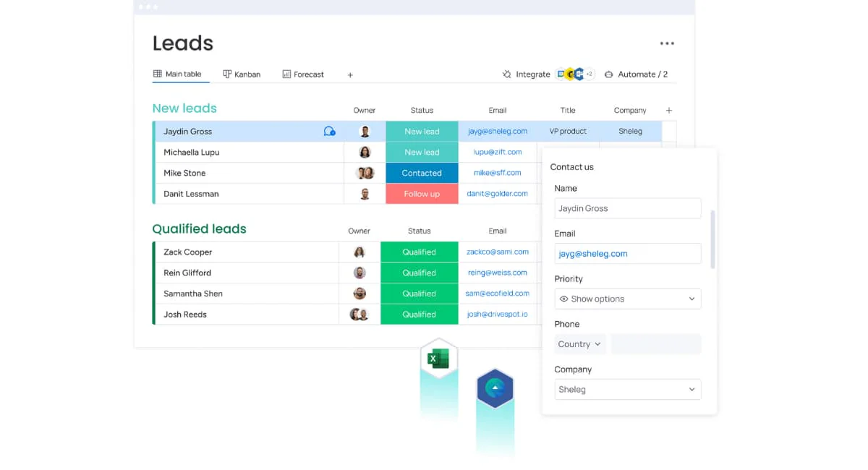Open the phone Country dropdown

point(579,344)
